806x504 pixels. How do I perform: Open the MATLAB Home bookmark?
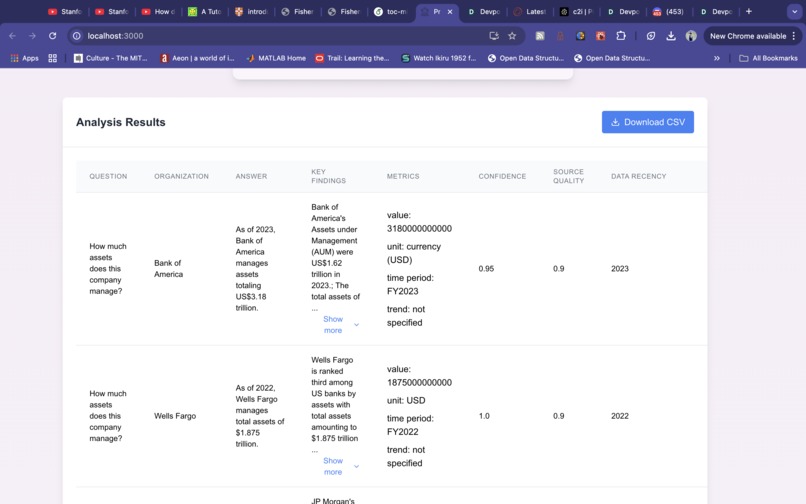point(276,58)
